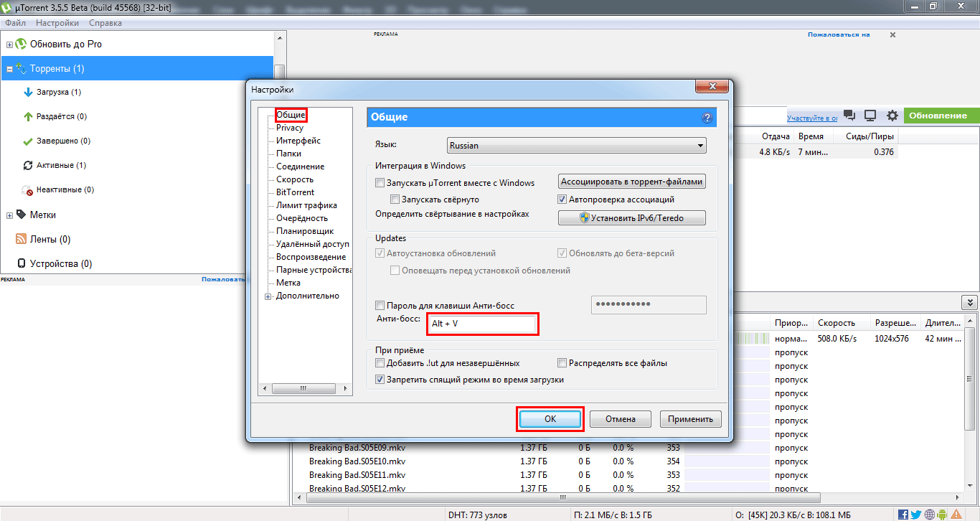Click the Применить button
Screen dimensions: 980x521
click(x=690, y=419)
